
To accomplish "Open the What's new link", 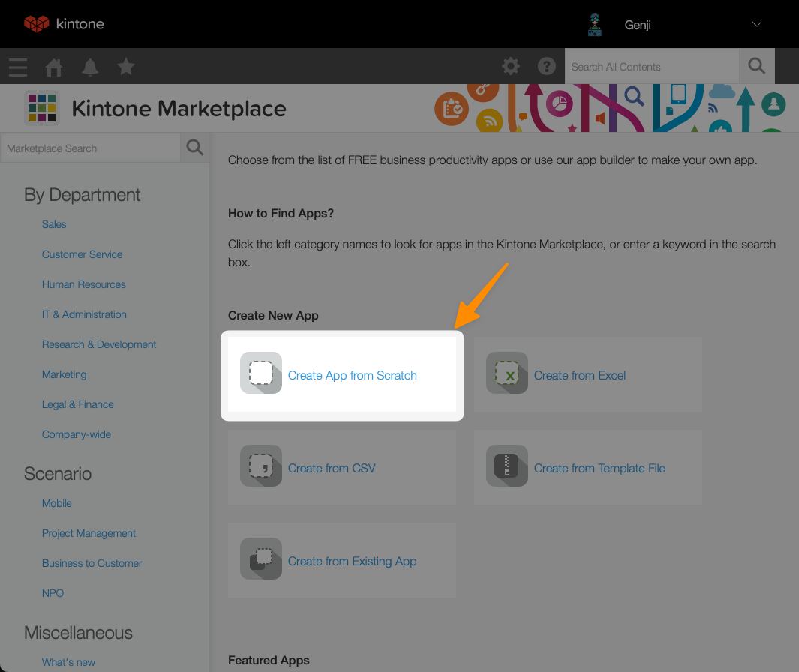I will [68, 662].
